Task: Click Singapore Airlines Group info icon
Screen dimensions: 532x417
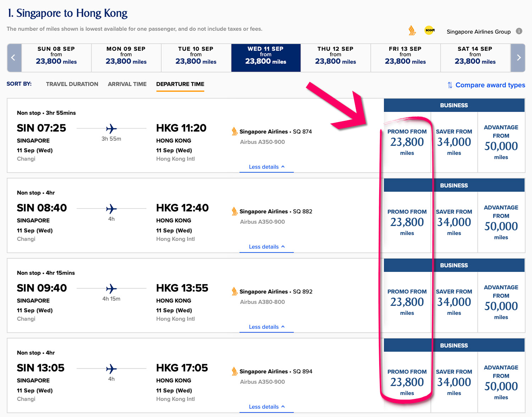Action: pos(519,31)
